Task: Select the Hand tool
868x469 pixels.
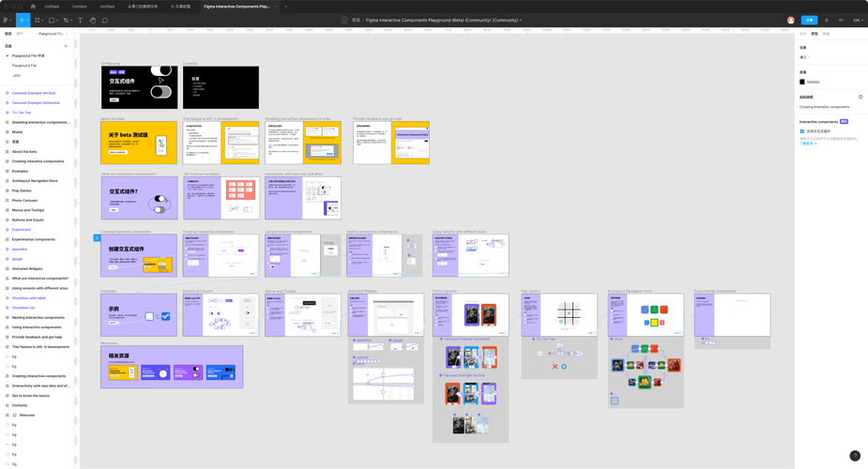Action: 93,20
